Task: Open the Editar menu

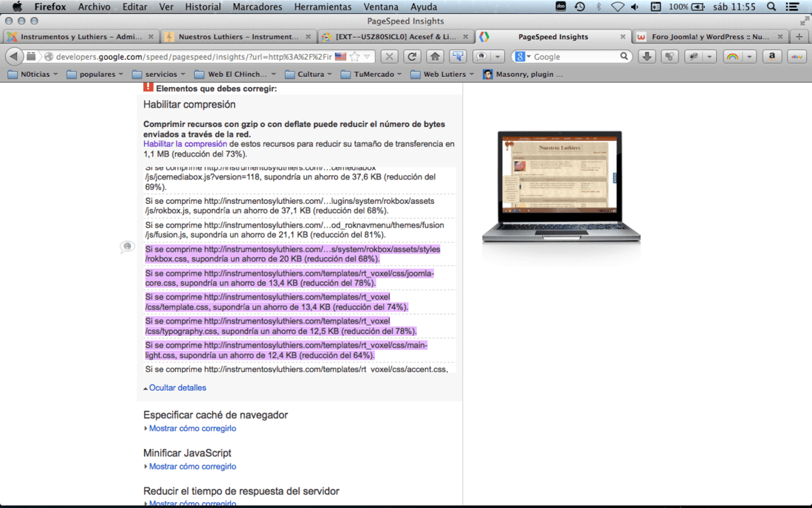Action: pos(134,7)
